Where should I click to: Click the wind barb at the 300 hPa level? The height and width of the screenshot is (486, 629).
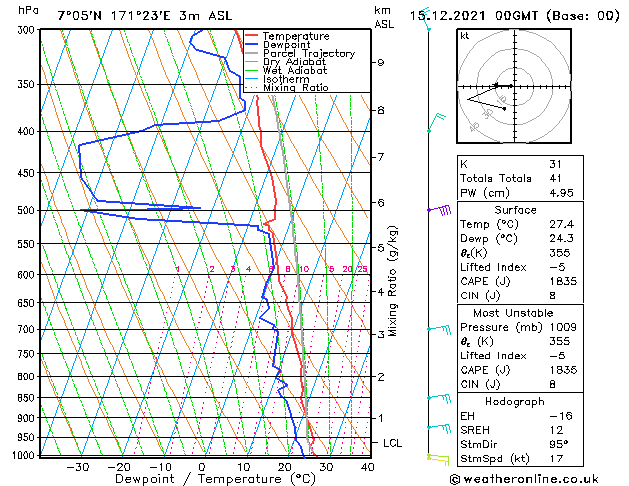click(426, 19)
